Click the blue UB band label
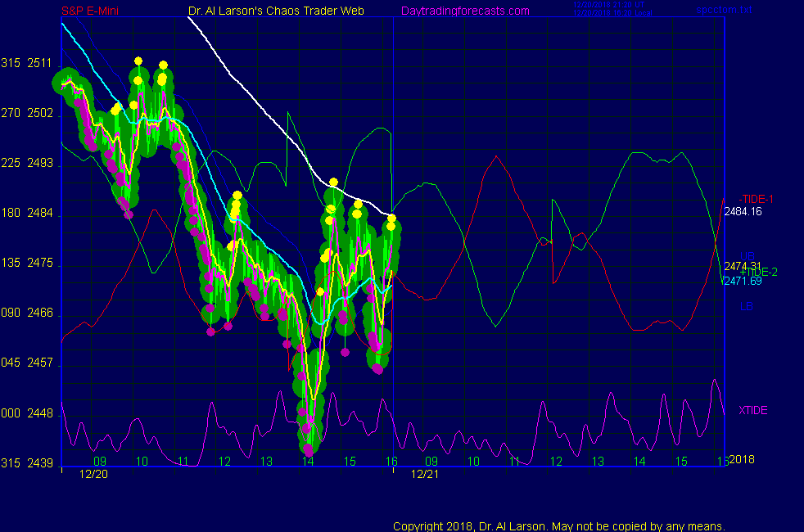The height and width of the screenshot is (532, 804). point(748,256)
